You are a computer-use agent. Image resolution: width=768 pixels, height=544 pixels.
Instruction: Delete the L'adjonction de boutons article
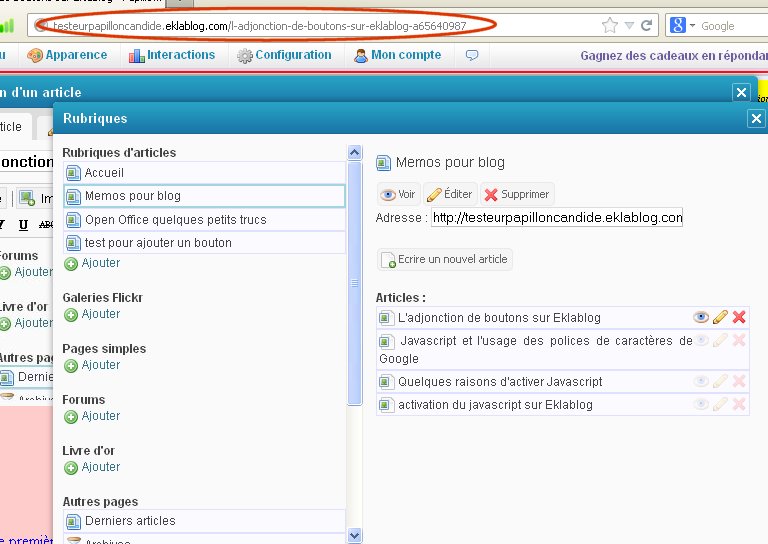739,317
